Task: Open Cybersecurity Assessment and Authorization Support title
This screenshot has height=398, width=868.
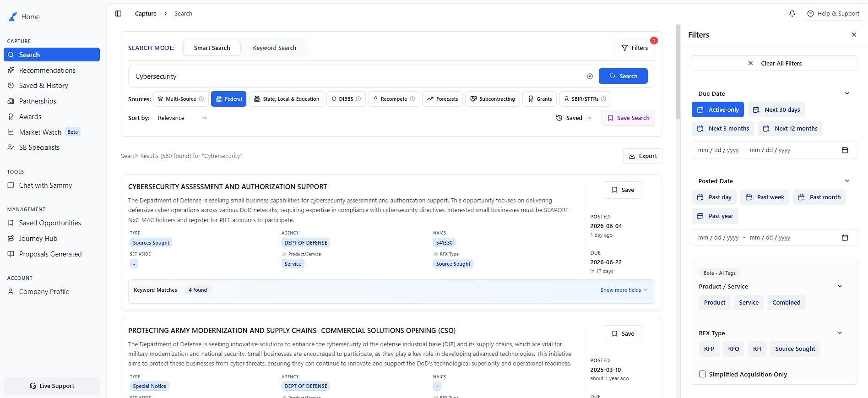Action: click(228, 187)
